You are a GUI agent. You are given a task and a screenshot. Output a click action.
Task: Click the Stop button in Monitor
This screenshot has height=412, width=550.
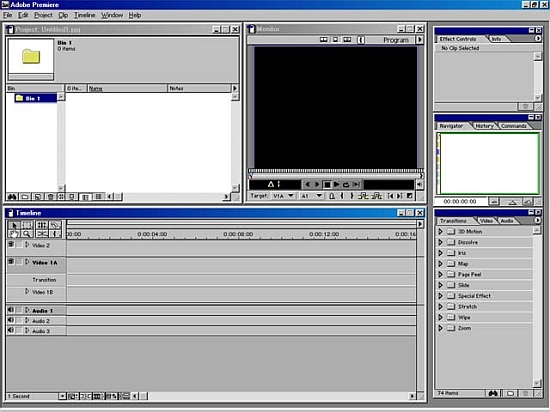[327, 184]
